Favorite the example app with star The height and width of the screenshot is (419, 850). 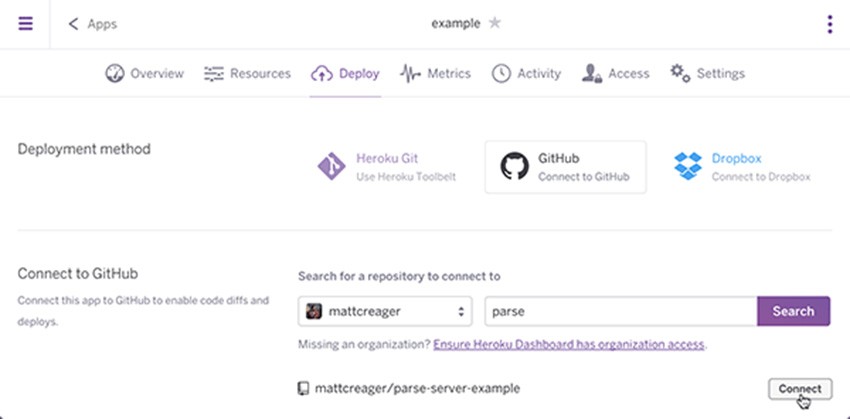pos(494,23)
